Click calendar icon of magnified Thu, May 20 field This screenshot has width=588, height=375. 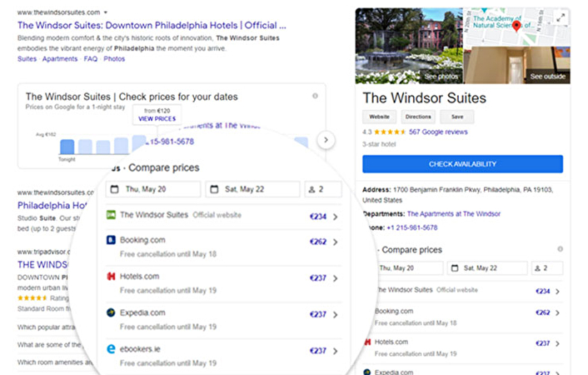click(x=115, y=189)
